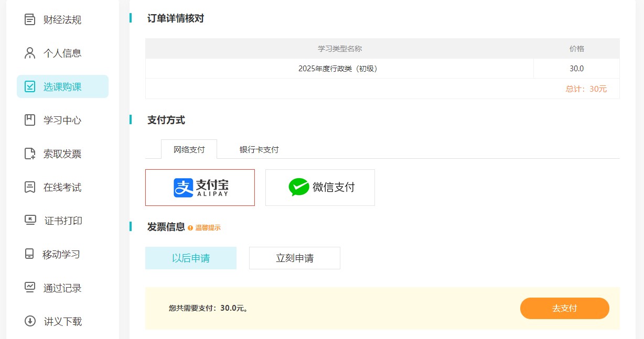Choose 微信支付 WeChat Pay option

(x=320, y=187)
